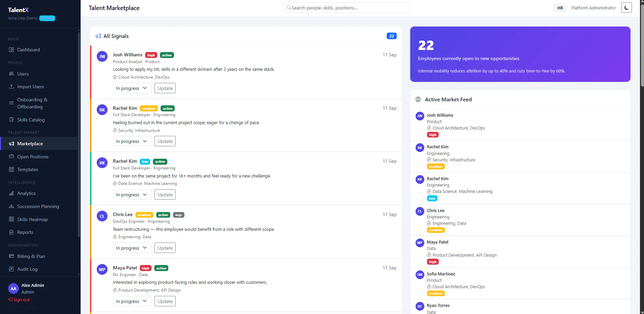644x314 pixels.
Task: Click the Employees currently open to new opportunities text
Action: tap(469, 58)
